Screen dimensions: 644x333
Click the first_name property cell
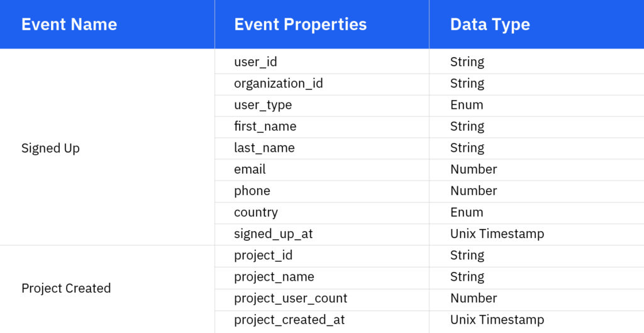coord(265,126)
